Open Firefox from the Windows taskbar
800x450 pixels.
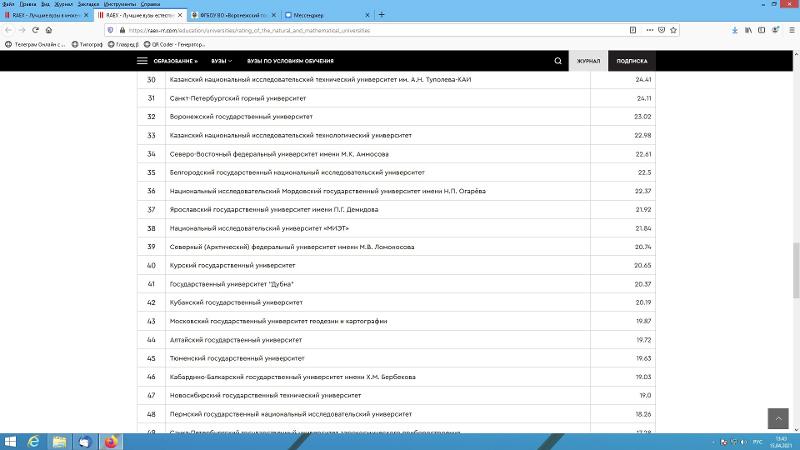coord(110,440)
